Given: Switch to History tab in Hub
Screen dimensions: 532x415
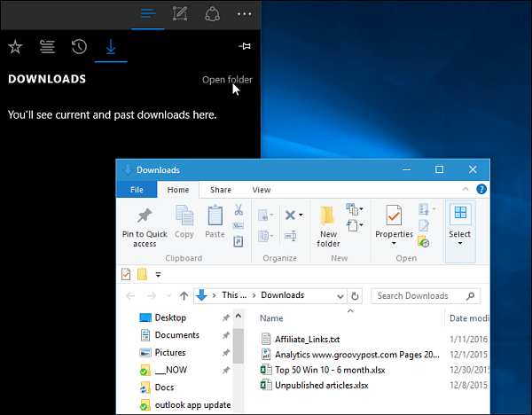Looking at the screenshot, I should click(x=79, y=47).
